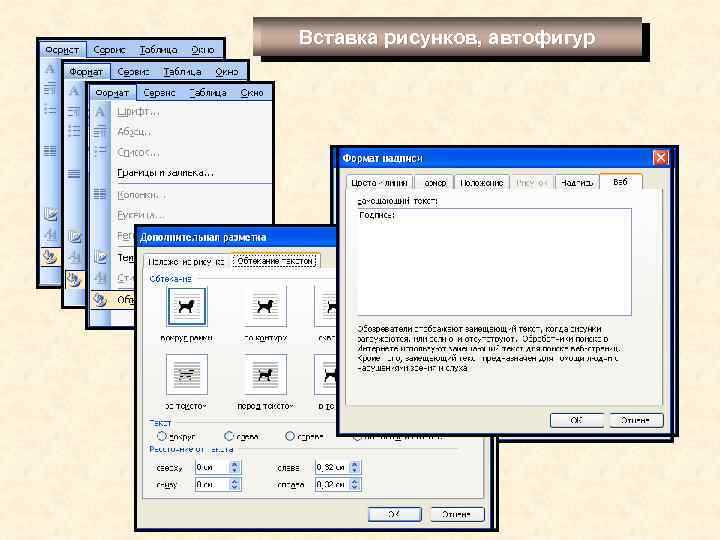Click the spinner arrows of the 'снизу' distance
This screenshot has height=540, width=720.
[235, 484]
